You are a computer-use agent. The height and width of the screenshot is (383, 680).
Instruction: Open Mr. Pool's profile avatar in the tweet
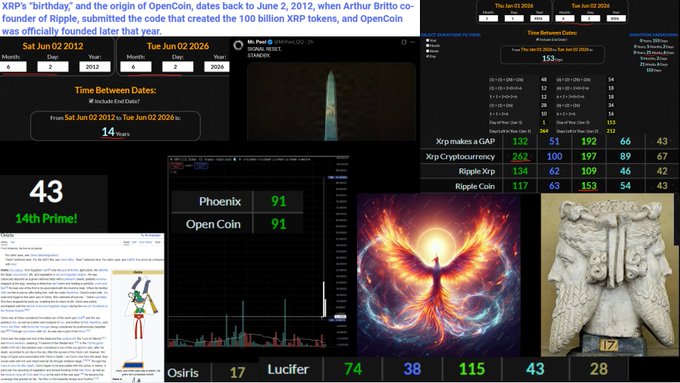tap(238, 46)
